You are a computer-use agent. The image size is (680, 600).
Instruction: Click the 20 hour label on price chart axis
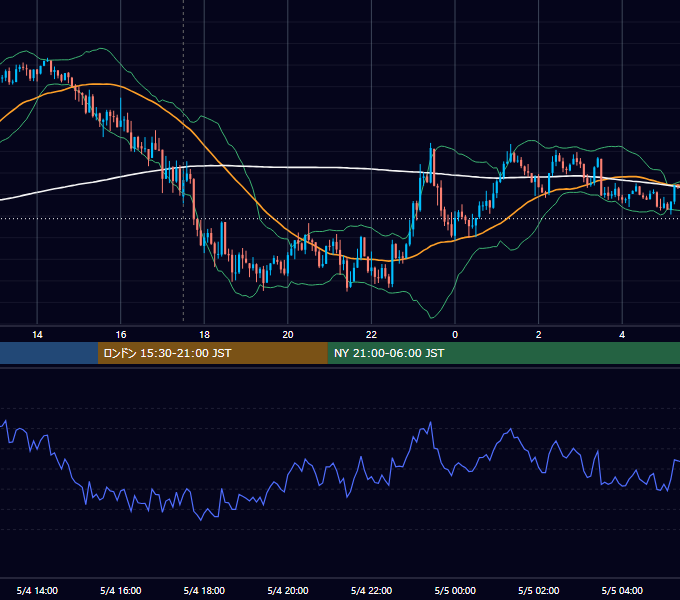pos(288,335)
